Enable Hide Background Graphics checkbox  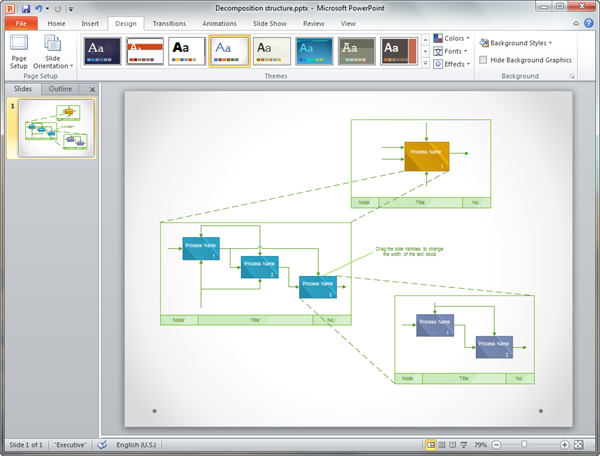point(483,60)
